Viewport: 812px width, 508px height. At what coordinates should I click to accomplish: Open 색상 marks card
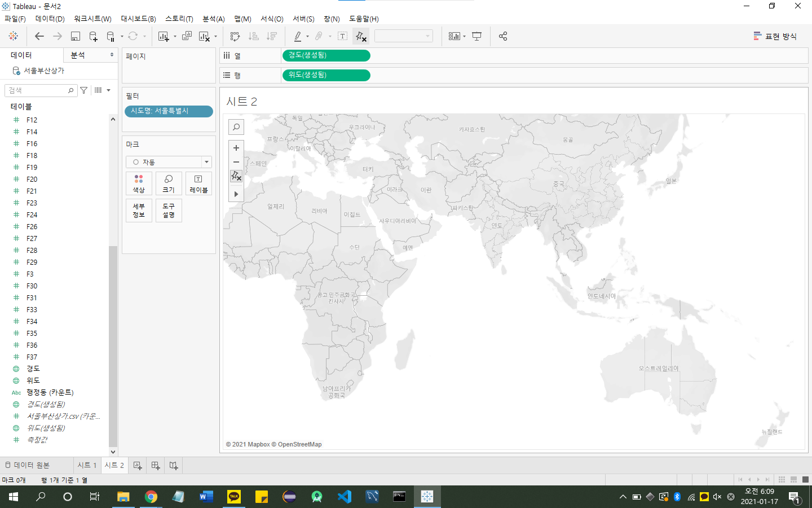139,183
